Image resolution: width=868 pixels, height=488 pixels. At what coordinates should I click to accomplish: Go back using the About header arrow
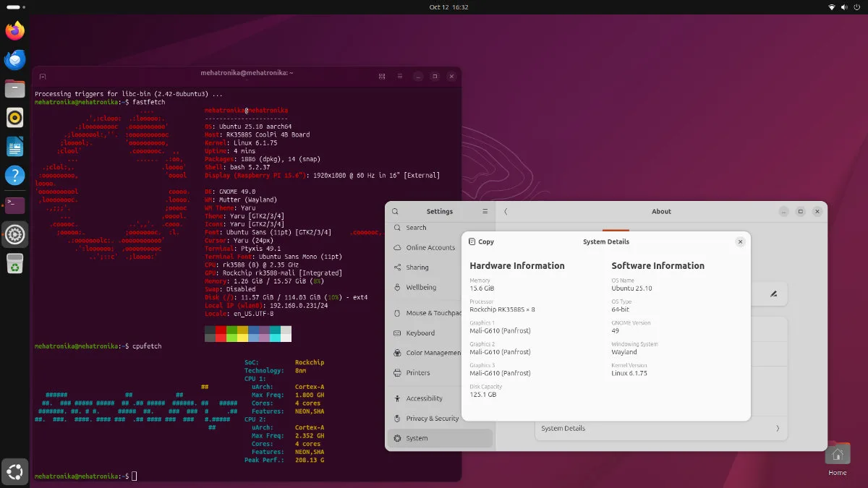point(506,212)
